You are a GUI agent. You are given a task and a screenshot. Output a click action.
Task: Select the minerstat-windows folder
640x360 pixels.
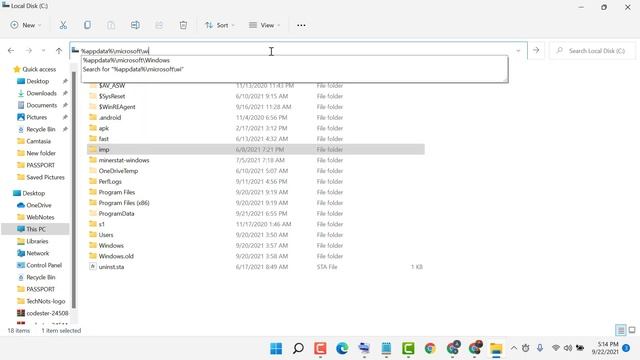click(124, 160)
